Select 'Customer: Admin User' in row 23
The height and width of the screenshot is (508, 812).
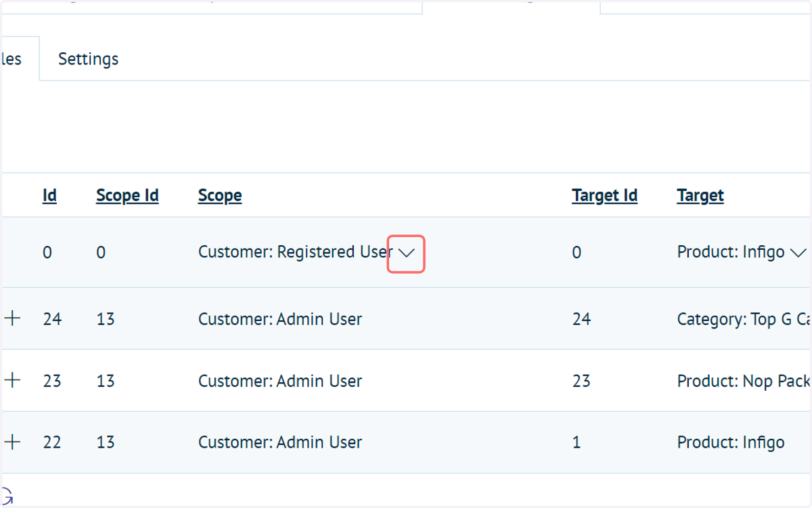pos(280,381)
